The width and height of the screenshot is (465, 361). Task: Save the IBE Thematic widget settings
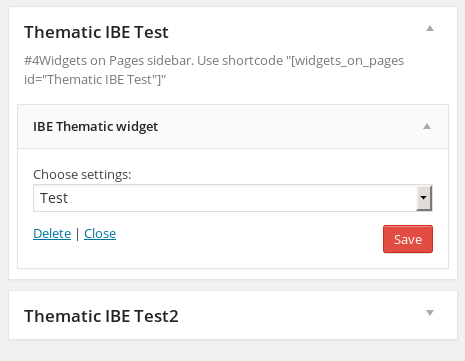pos(408,239)
